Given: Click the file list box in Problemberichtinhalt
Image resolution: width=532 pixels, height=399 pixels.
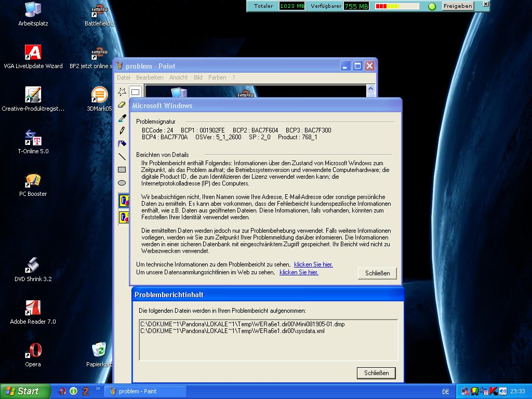Looking at the screenshot, I should (268, 340).
